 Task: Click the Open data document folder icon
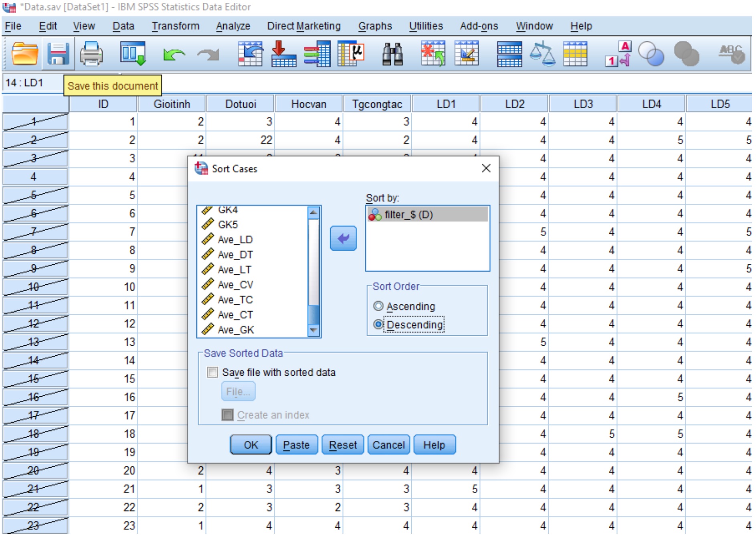pos(25,54)
